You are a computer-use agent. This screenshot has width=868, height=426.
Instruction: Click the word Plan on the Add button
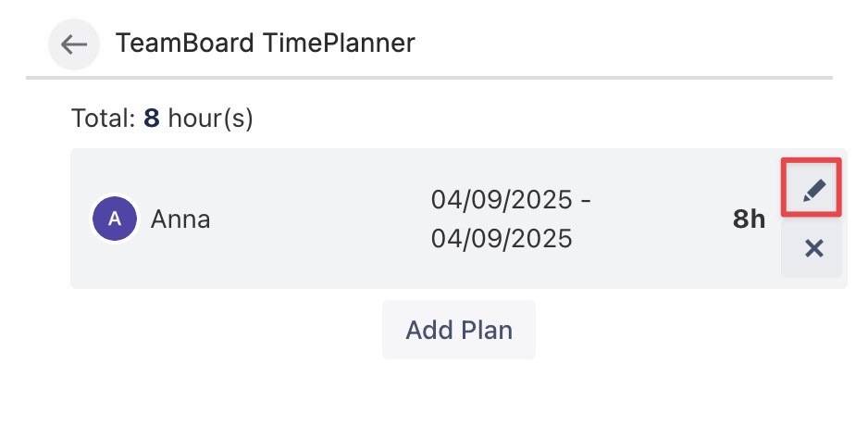click(490, 330)
